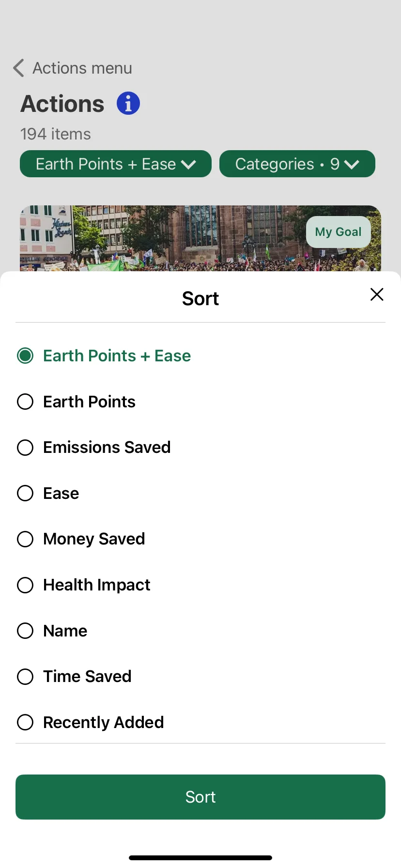
Task: Click the chevron in Categories pill
Action: tap(352, 165)
